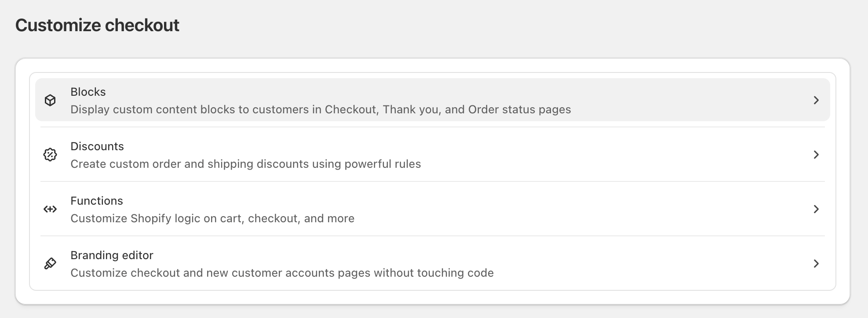Click the Functions description text

coord(212,218)
